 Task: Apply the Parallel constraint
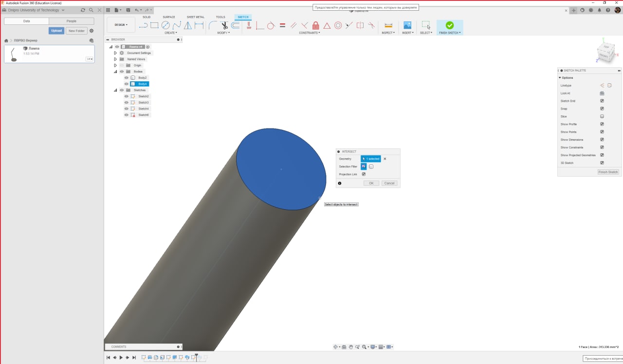(293, 25)
